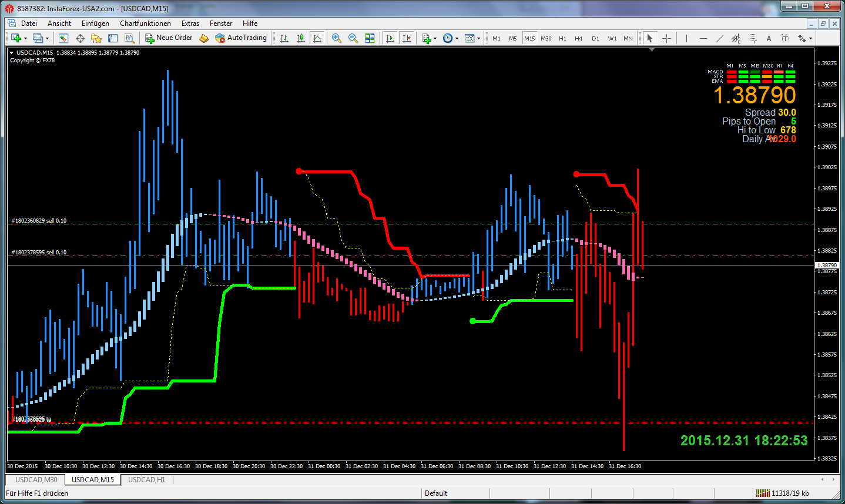Open the Data Window crosshair-circle icon

coord(80,38)
